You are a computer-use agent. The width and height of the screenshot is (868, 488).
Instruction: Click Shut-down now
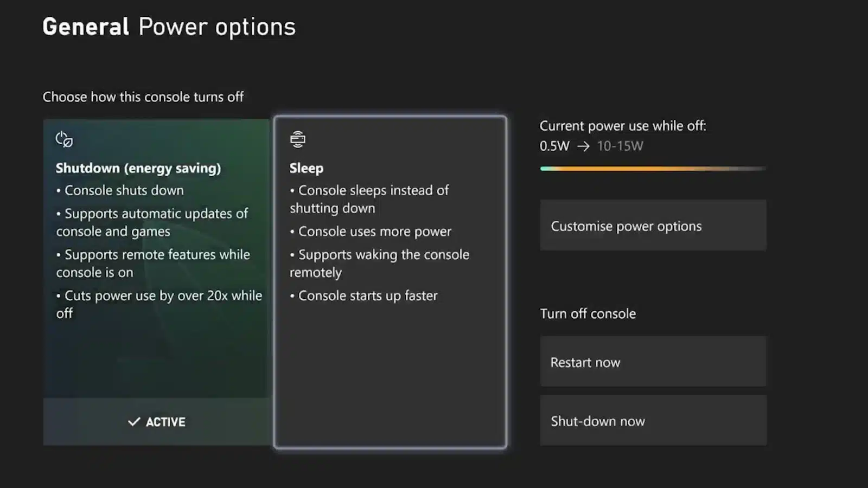(x=653, y=420)
